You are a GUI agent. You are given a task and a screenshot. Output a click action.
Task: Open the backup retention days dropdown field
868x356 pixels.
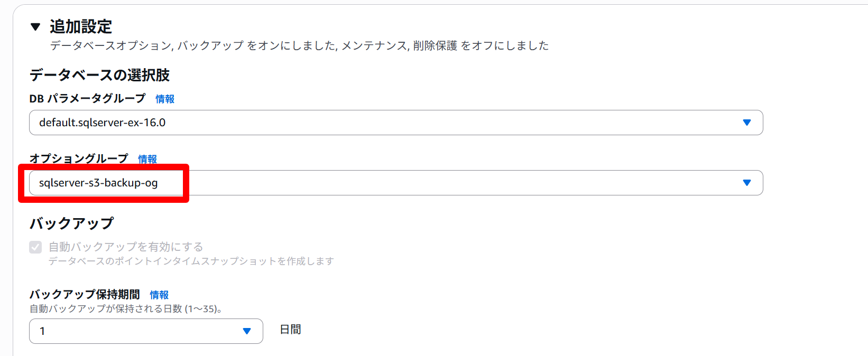(x=137, y=331)
